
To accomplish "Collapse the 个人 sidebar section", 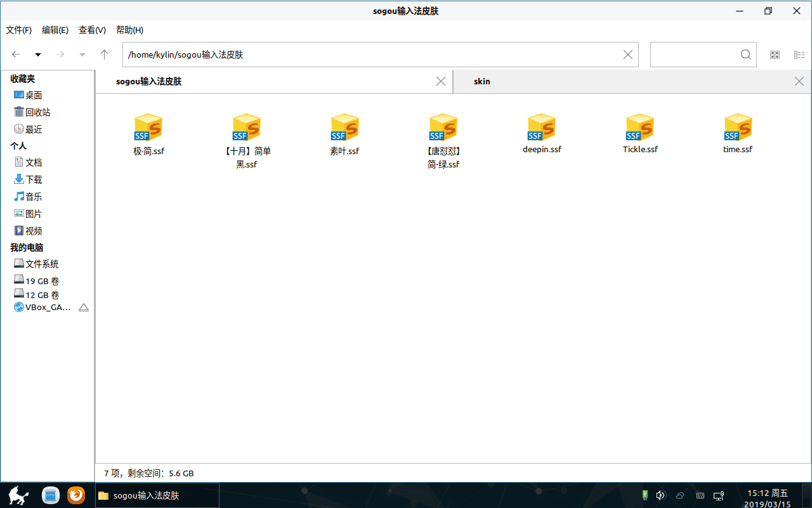I will click(x=18, y=146).
